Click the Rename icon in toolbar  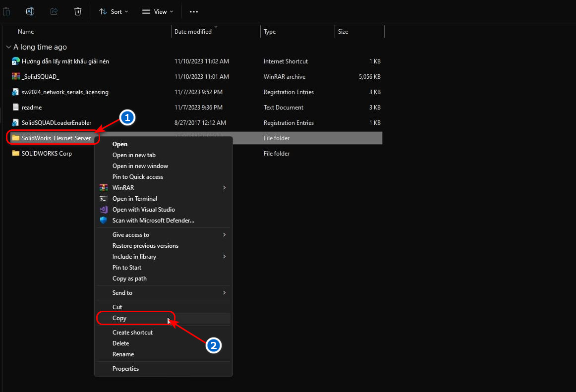(x=30, y=11)
